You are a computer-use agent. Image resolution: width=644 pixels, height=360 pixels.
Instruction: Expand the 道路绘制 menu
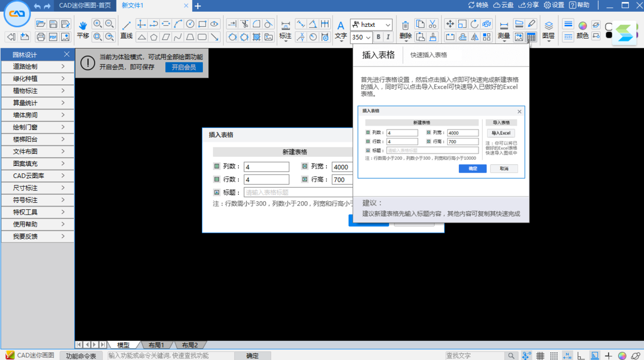(x=38, y=67)
